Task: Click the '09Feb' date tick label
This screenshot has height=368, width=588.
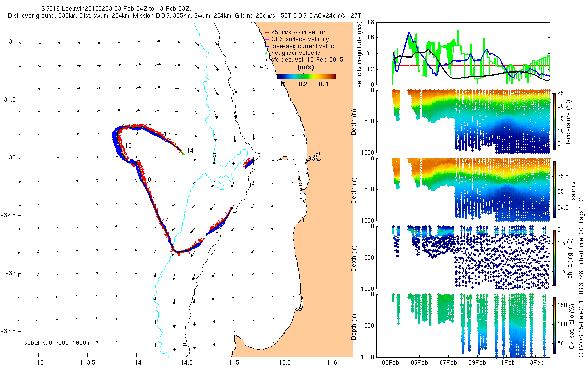Action: pos(477,363)
